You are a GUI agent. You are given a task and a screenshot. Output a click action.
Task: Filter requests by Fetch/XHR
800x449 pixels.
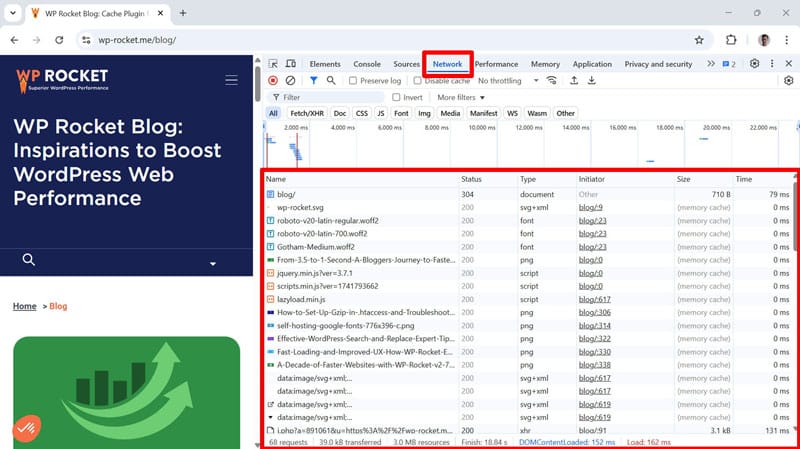[x=307, y=113]
